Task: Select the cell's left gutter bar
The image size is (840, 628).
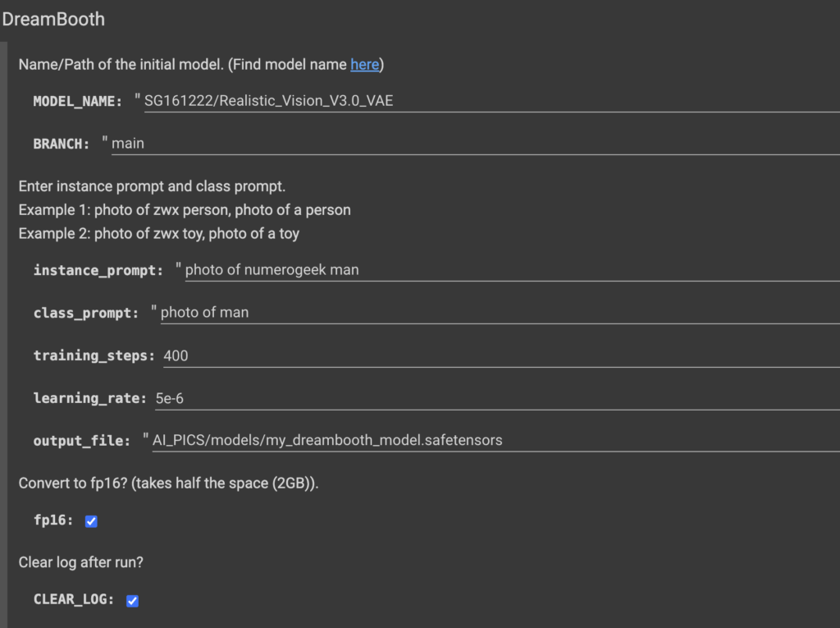Action: tap(4, 335)
